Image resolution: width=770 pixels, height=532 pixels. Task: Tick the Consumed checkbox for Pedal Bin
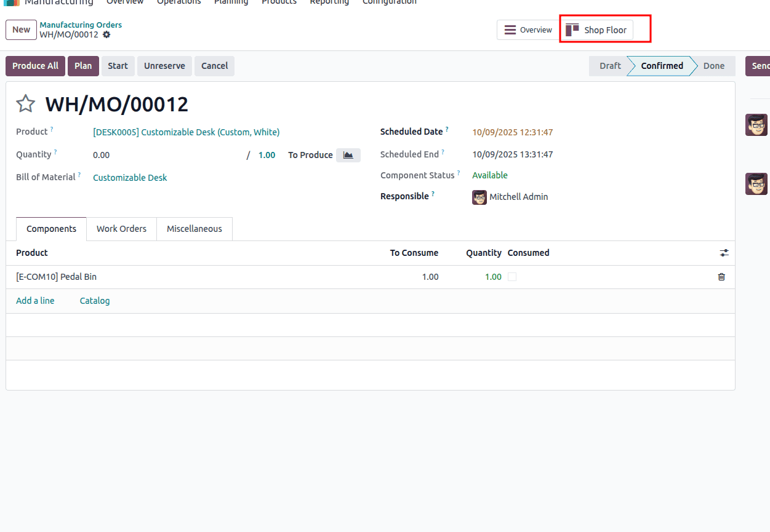512,276
